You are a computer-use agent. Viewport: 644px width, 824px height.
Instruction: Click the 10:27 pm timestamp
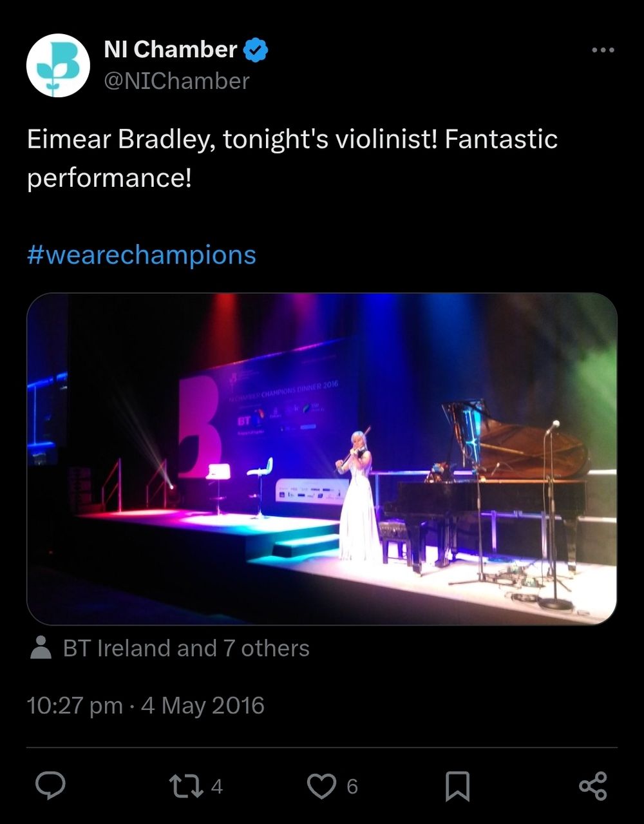[75, 705]
